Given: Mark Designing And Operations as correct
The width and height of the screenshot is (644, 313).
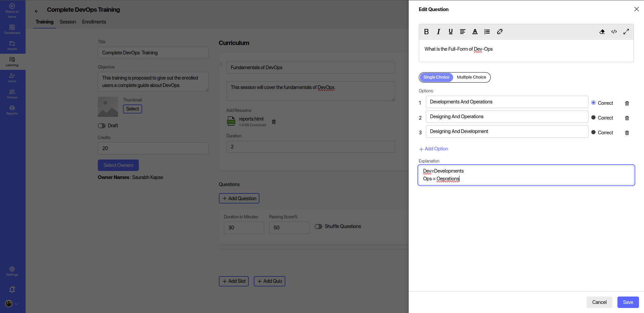Looking at the screenshot, I should [593, 118].
